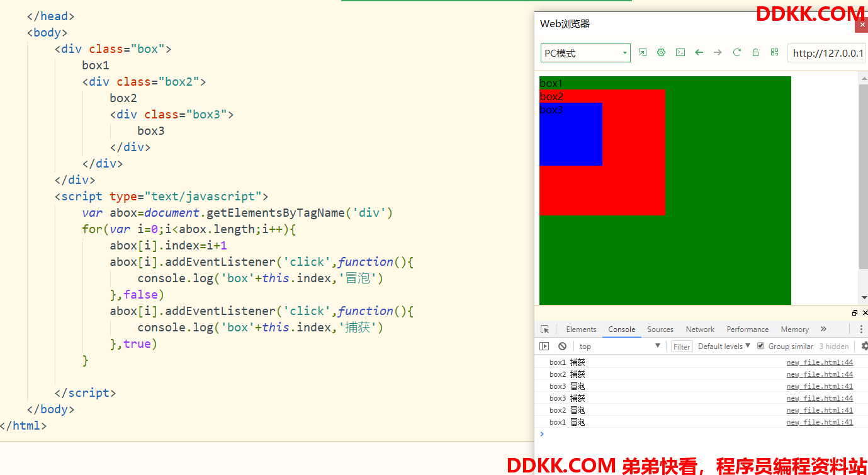Show the console sidebar icon
This screenshot has height=475, width=868.
point(544,346)
